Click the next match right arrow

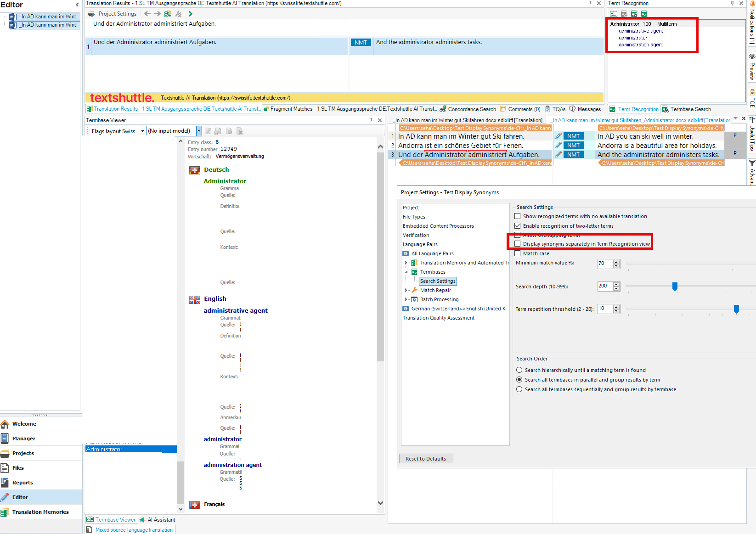coord(158,14)
